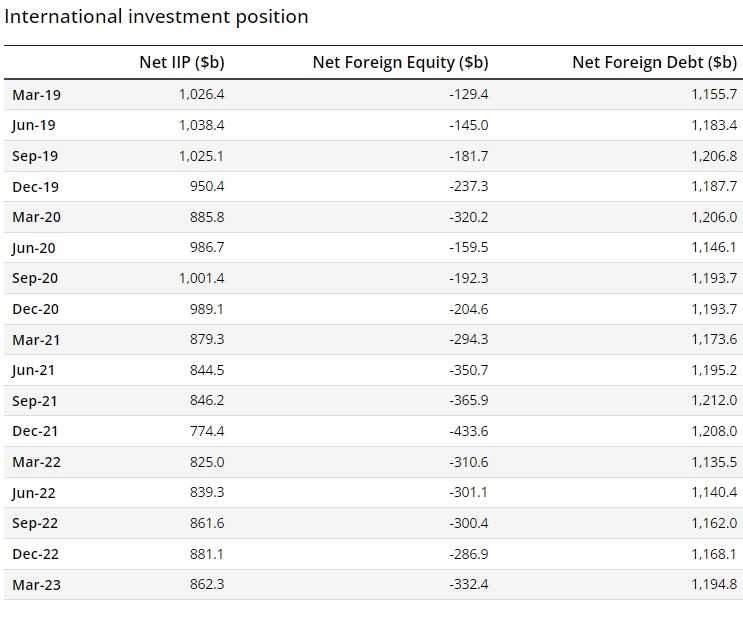Select the Jun-21 row label

pyautogui.click(x=34, y=370)
